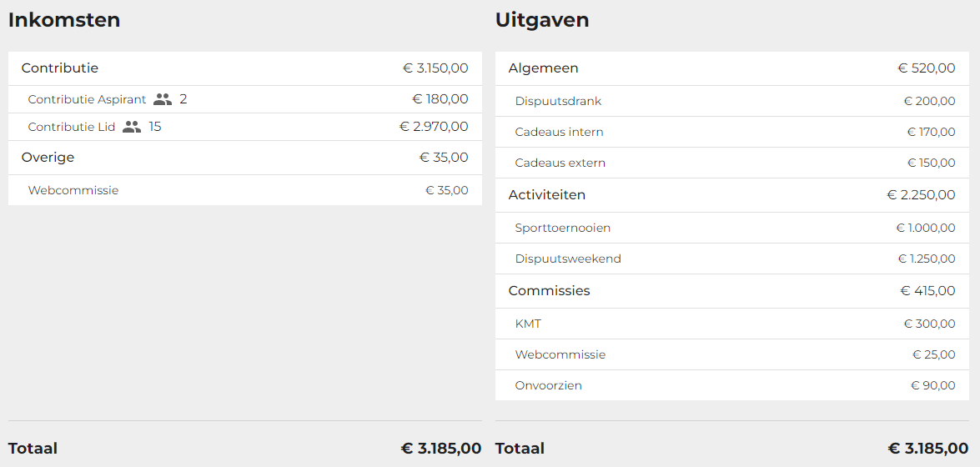The image size is (980, 467).
Task: Open the Onvoorzien expense row
Action: click(x=732, y=385)
